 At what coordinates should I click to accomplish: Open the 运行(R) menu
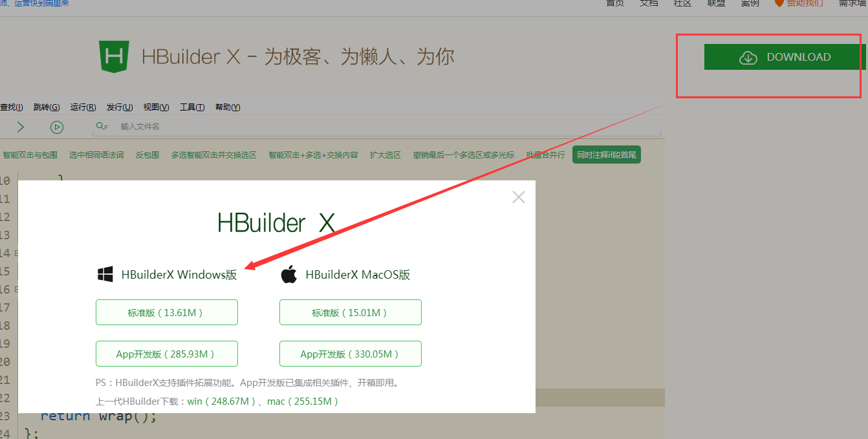pos(83,107)
